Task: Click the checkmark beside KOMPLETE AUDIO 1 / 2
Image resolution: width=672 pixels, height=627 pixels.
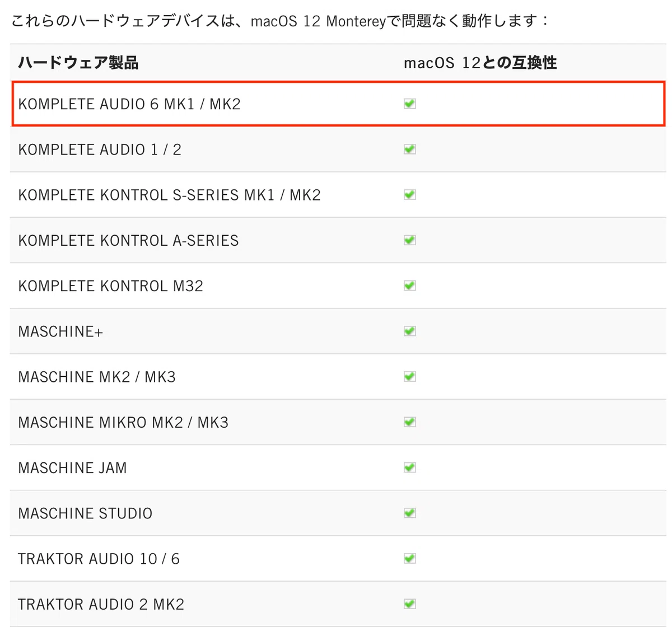Action: click(410, 149)
